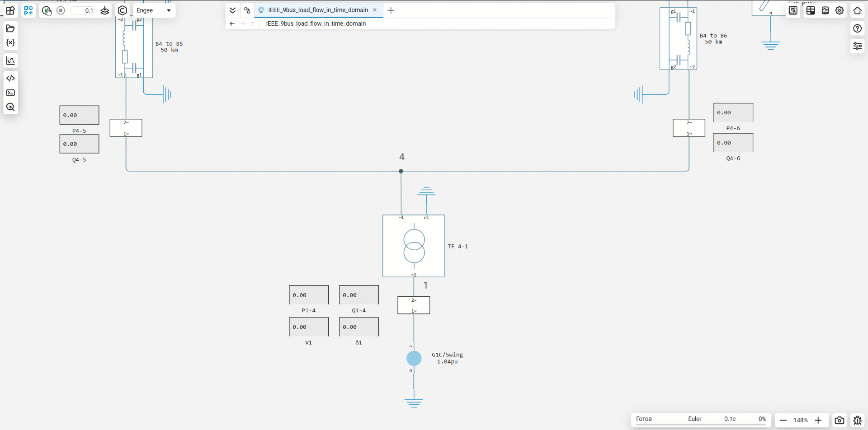Navigate back with left arrow
868x430 pixels.
click(232, 23)
